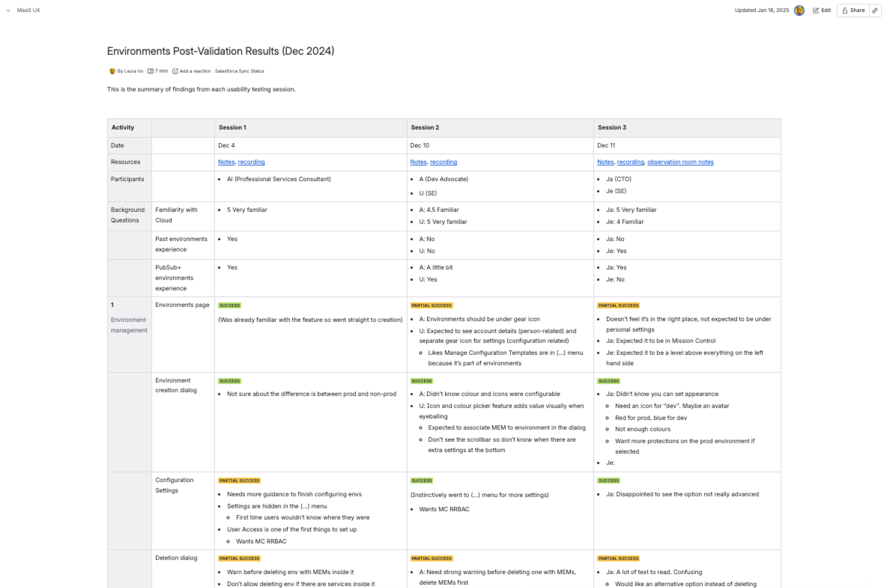
Task: Open the Session 1 recording link
Action: coord(251,162)
